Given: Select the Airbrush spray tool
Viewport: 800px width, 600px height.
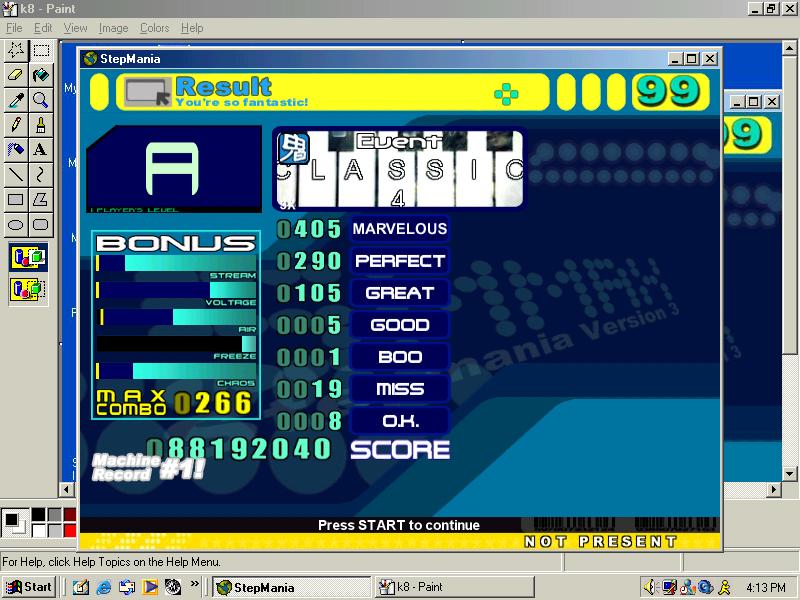Looking at the screenshot, I should click(x=16, y=149).
